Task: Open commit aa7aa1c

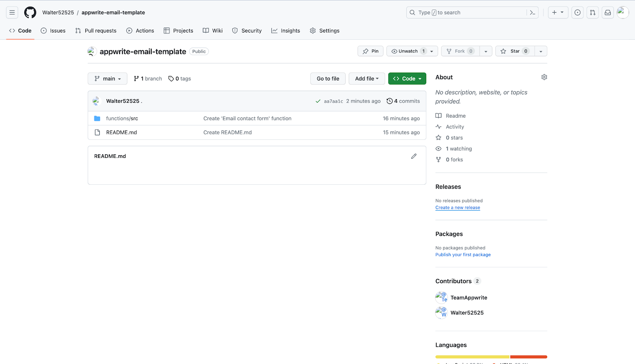Action: 333,101
